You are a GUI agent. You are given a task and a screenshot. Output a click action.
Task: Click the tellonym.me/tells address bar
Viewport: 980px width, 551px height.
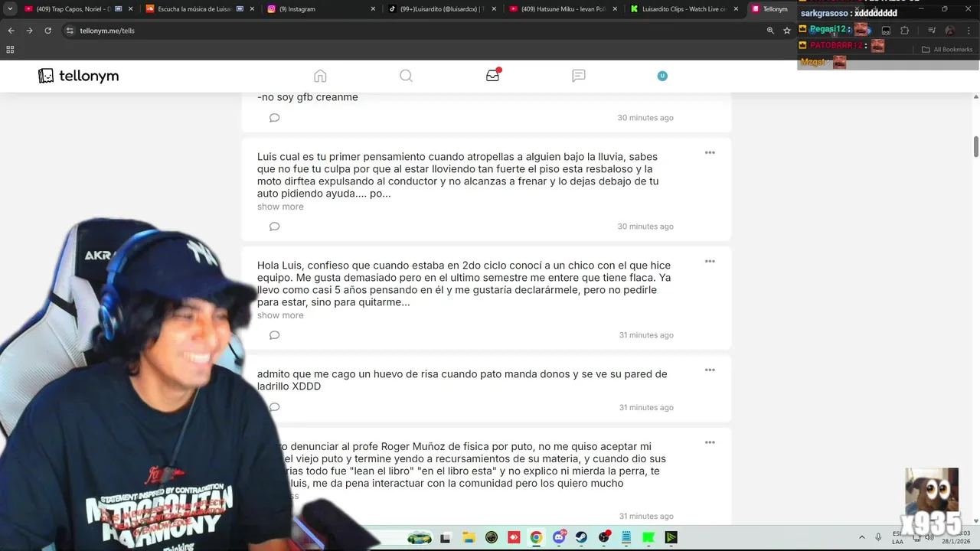pyautogui.click(x=413, y=31)
